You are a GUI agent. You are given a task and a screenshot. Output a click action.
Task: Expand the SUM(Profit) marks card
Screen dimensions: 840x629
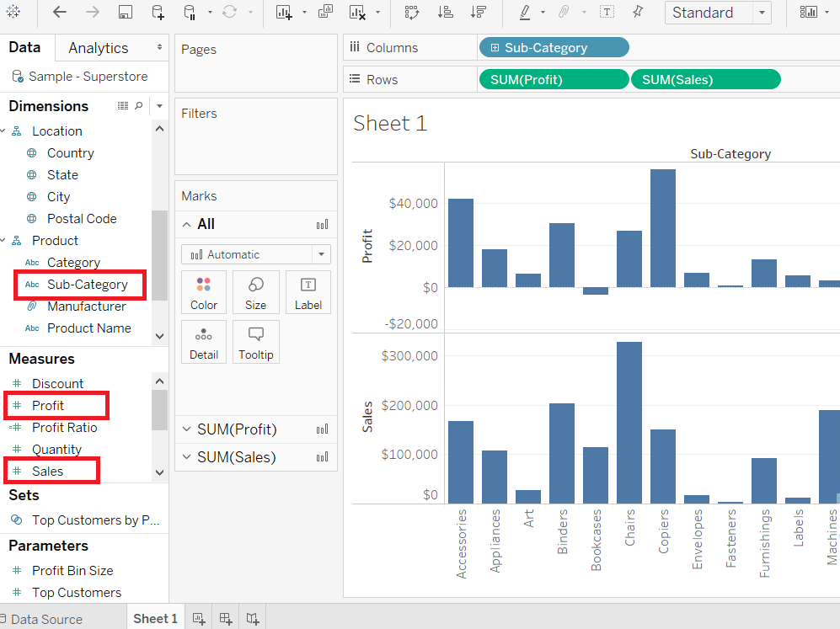tap(186, 429)
